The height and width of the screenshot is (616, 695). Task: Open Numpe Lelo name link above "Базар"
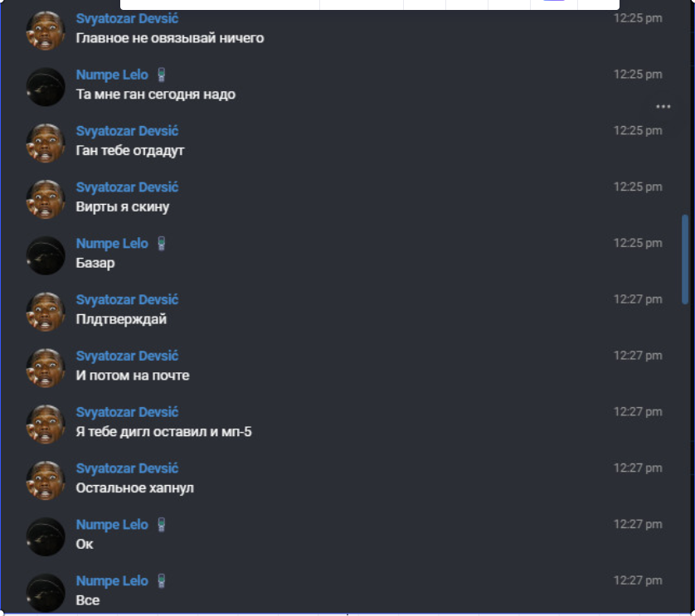coord(112,243)
